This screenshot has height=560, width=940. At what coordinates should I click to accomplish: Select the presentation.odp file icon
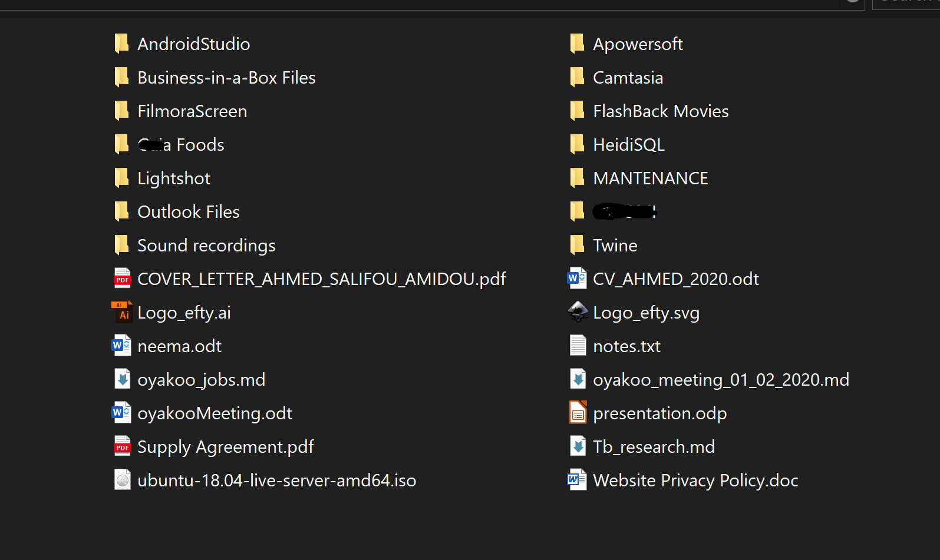click(x=578, y=413)
